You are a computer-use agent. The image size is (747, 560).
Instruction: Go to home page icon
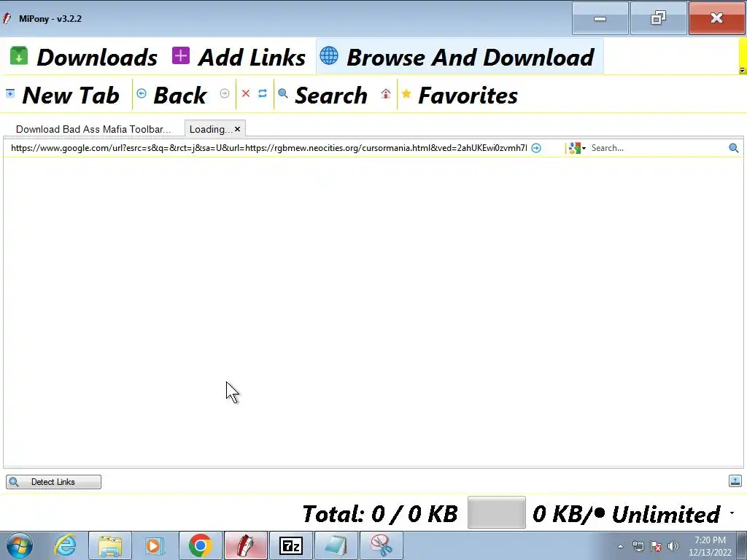(x=386, y=94)
